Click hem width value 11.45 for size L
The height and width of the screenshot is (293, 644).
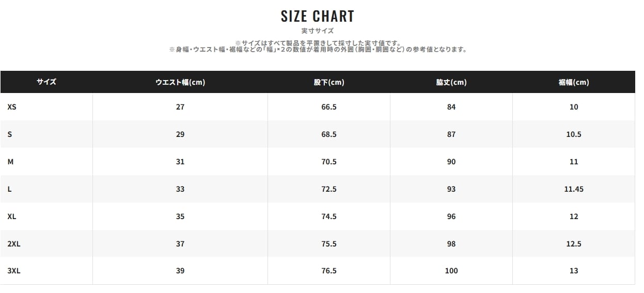tap(574, 189)
